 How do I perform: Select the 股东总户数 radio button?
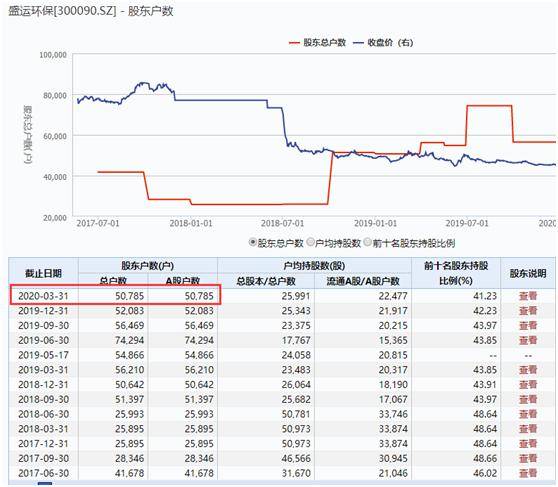(253, 243)
